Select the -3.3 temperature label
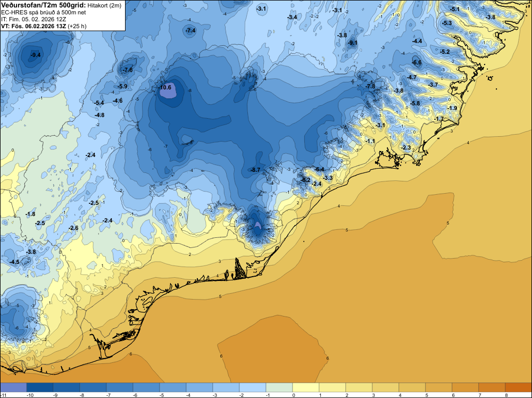532x398 pixels. click(x=328, y=178)
